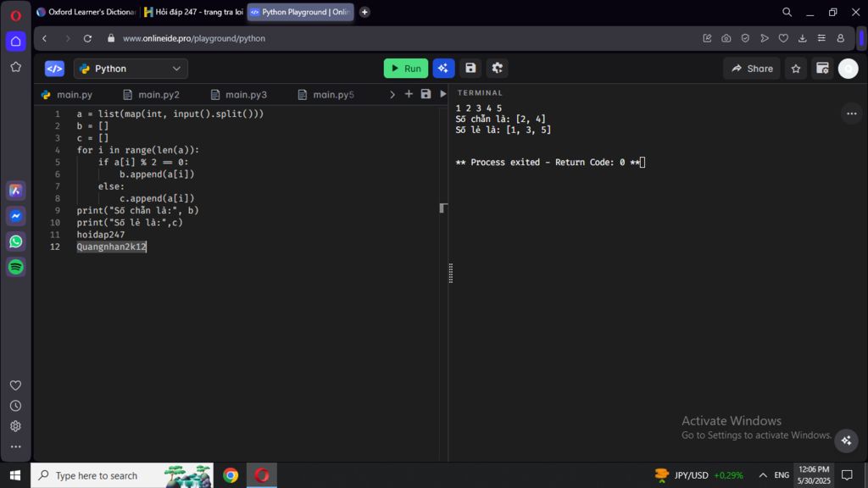This screenshot has width=868, height=488.
Task: Click the browser address bar URL
Action: coord(194,38)
